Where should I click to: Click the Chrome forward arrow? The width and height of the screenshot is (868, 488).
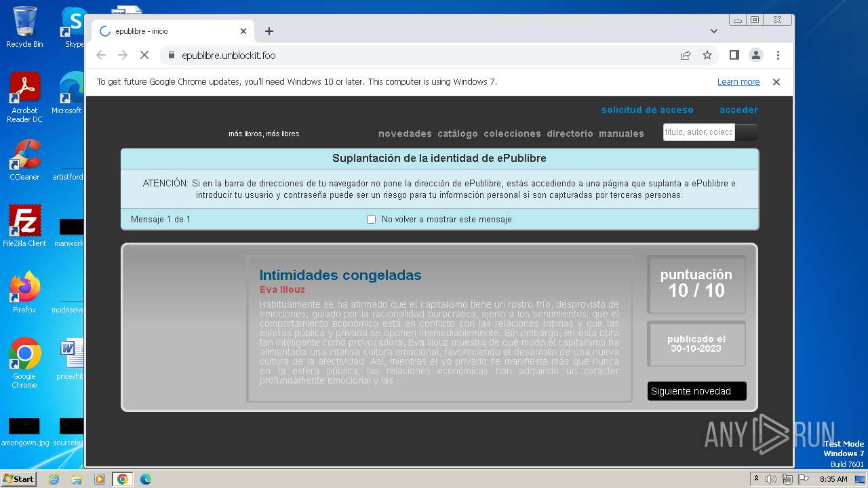point(123,55)
